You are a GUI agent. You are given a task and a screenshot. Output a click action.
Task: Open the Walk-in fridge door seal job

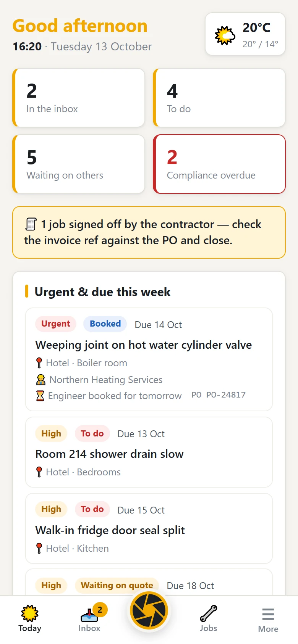pyautogui.click(x=149, y=528)
